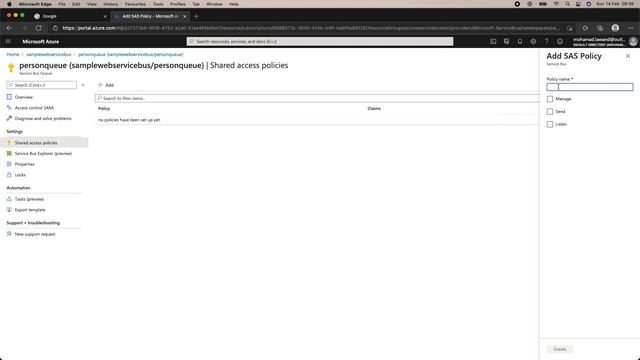Open Tasks (preview) under Automation

pyautogui.click(x=29, y=199)
